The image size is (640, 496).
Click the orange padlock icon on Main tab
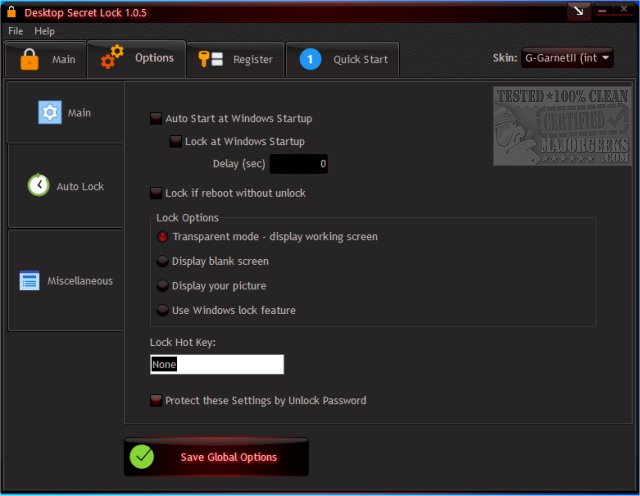pos(29,59)
